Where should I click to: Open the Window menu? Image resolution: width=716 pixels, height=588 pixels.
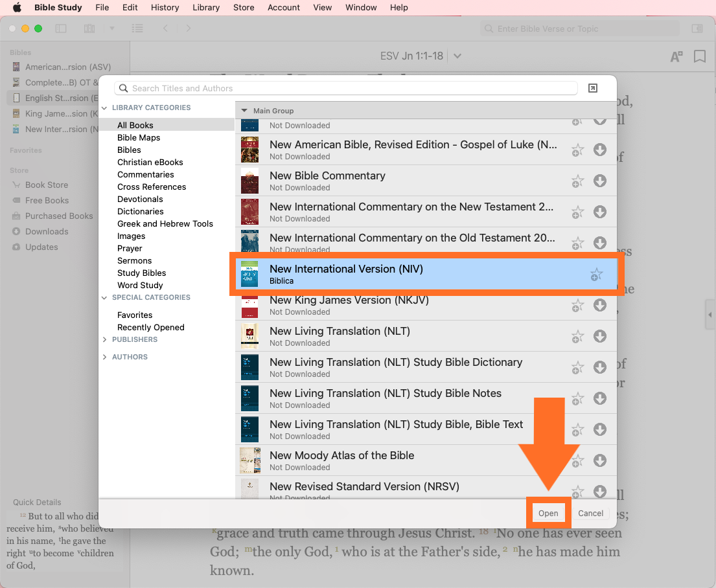(361, 7)
